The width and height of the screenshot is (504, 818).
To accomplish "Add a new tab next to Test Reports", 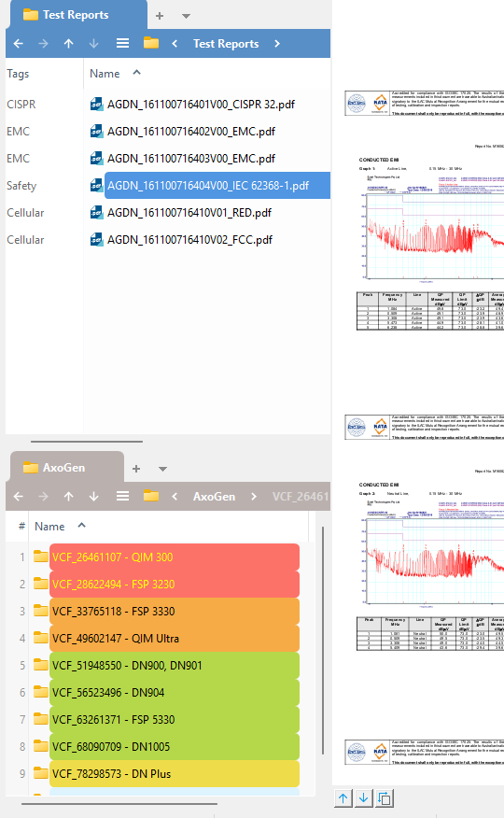I will point(160,16).
